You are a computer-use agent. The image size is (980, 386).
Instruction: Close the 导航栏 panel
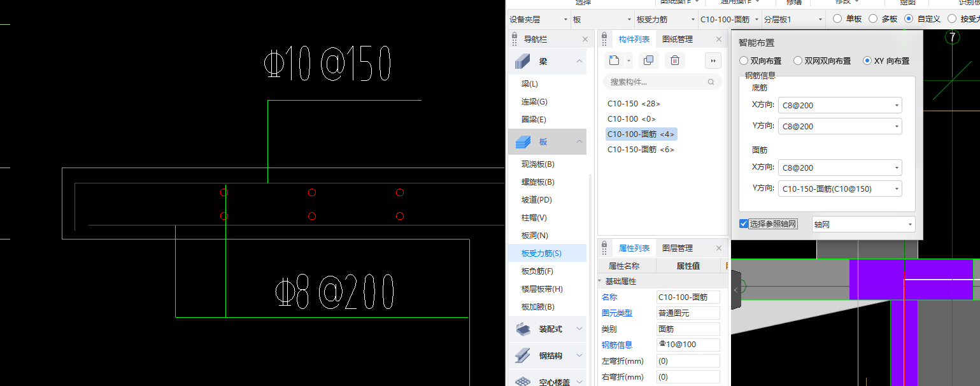585,39
